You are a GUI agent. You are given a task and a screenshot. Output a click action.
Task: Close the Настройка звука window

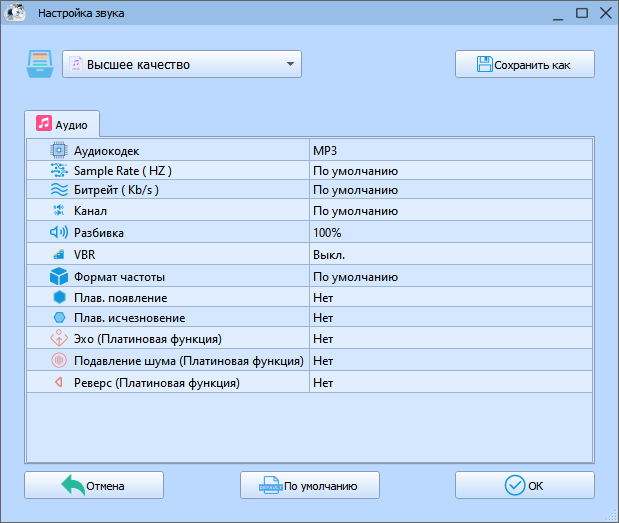606,13
